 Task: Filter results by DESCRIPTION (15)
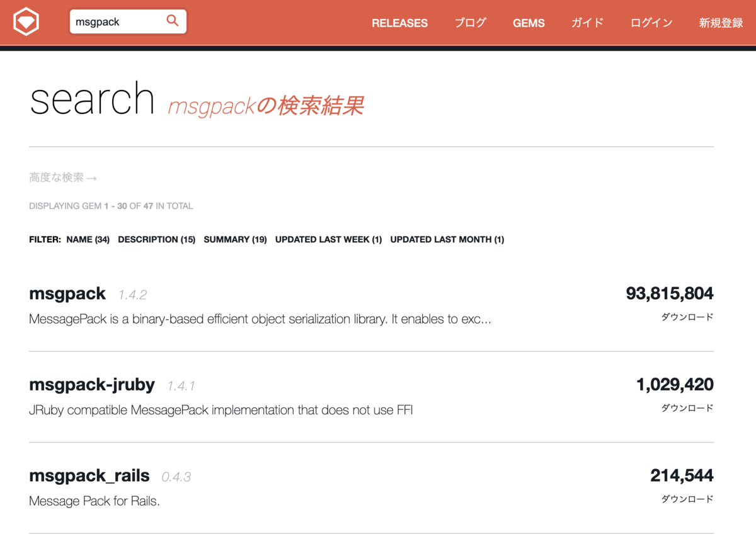tap(156, 239)
